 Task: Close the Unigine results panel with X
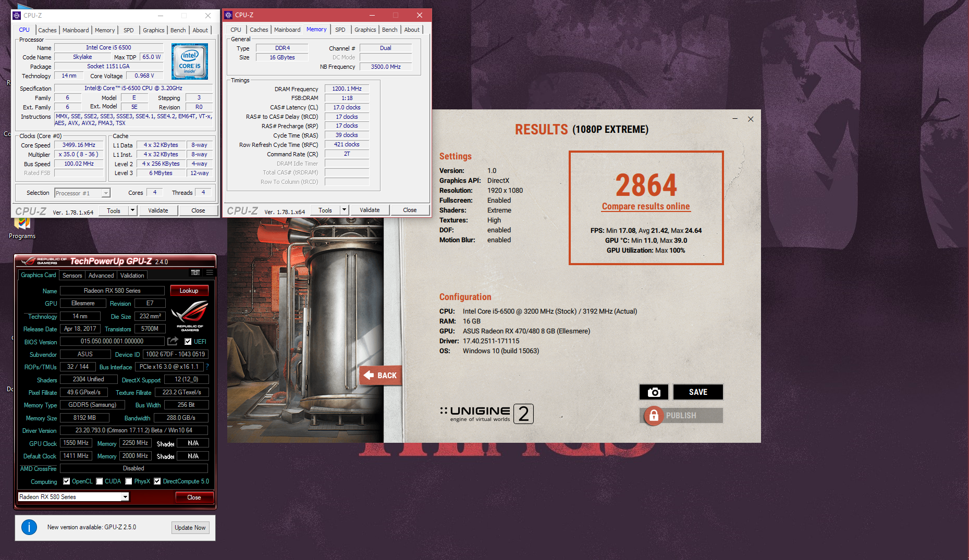(x=751, y=119)
